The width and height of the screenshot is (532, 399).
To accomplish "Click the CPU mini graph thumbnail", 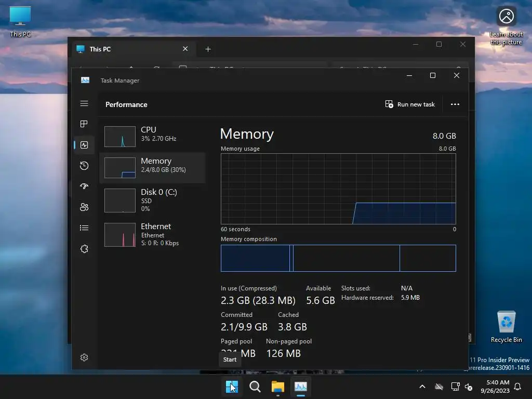I will (120, 137).
